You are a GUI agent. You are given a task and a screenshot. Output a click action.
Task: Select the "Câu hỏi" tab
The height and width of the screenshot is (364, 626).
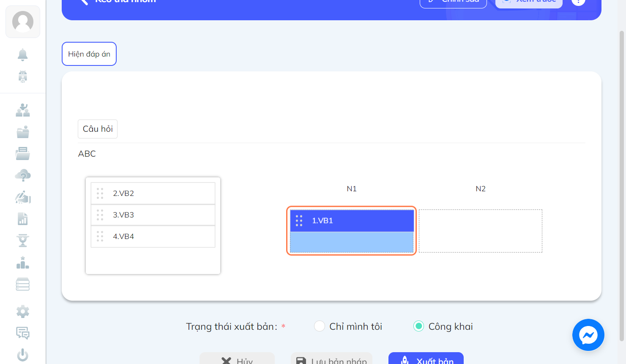[98, 129]
